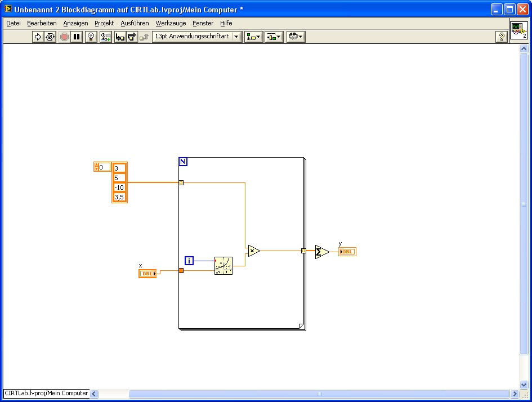Screen dimensions: 532x402
Task: Select the Multiply node in the loop
Action: (x=253, y=251)
